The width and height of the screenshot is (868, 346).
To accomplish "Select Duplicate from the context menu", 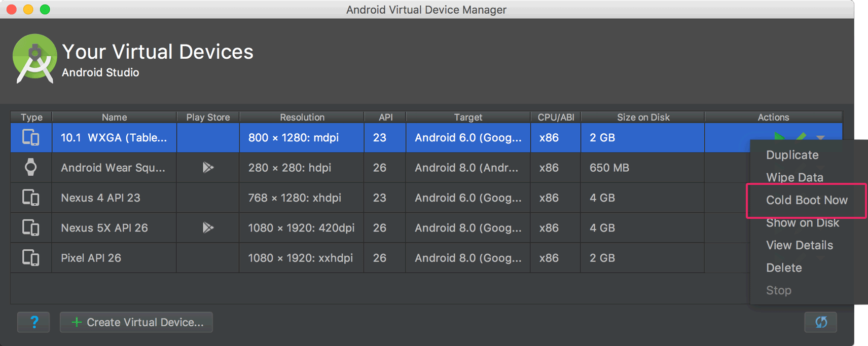I will [792, 155].
